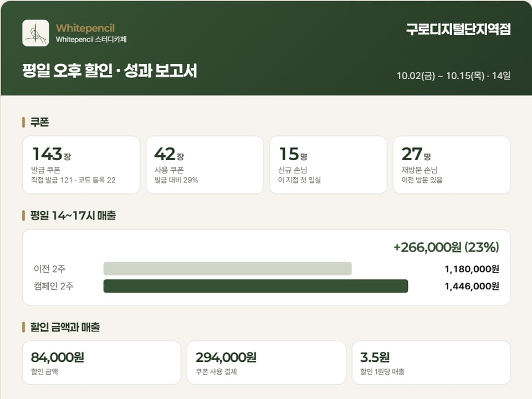Click the dark green 캠페인 2주 bar
The image size is (532, 399).
(x=256, y=286)
